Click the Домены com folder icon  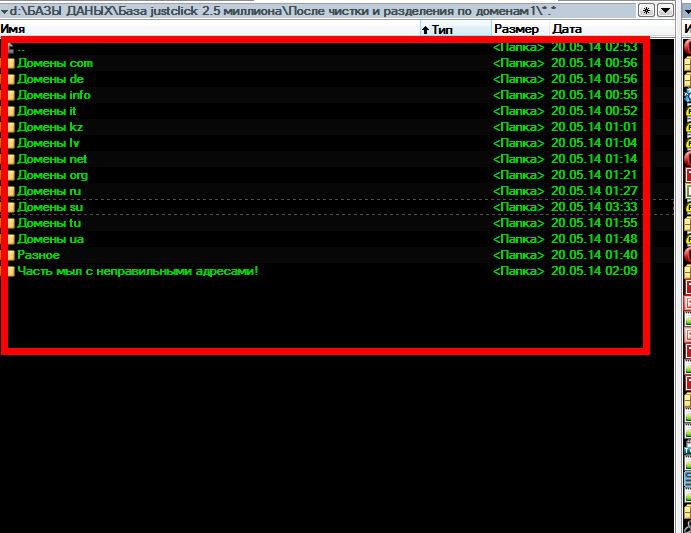(x=11, y=63)
